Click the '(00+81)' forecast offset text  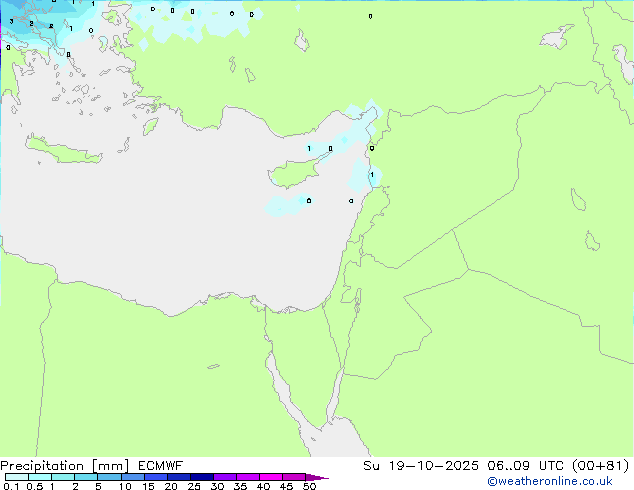tap(601, 466)
